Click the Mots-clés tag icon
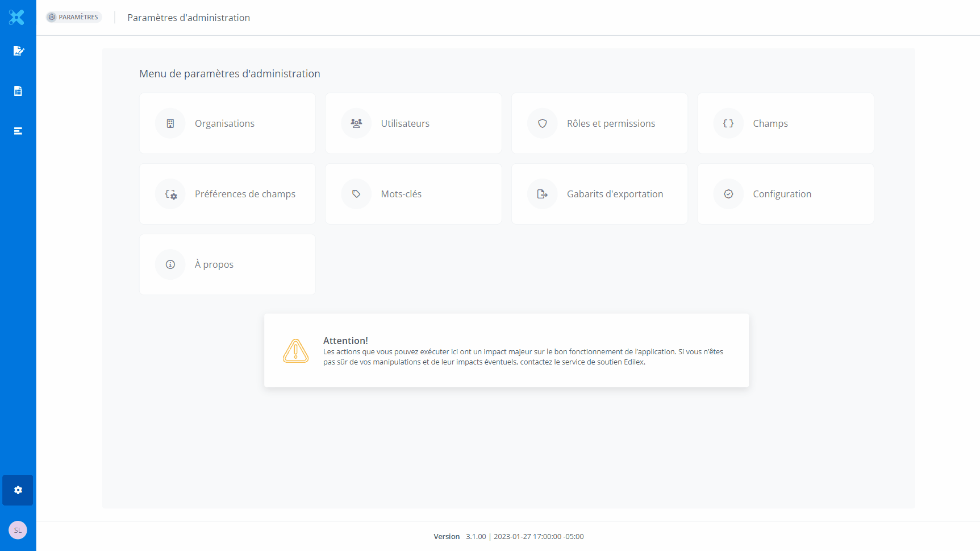Viewport: 980px width, 551px height. (x=356, y=194)
